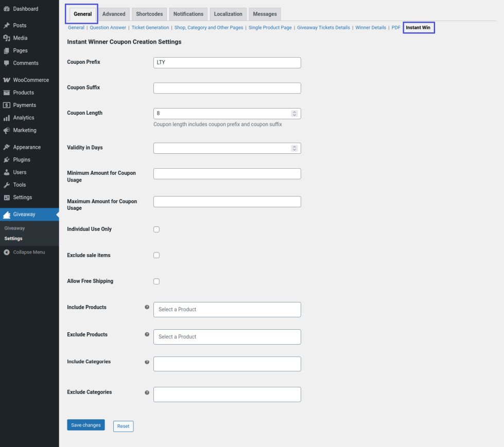Open the Exclude Categories select field
Image resolution: width=504 pixels, height=447 pixels.
[x=227, y=395]
